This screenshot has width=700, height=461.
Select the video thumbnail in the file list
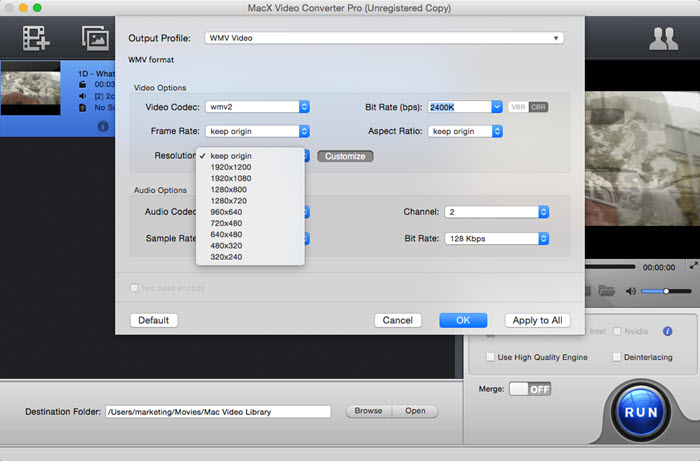(x=30, y=88)
